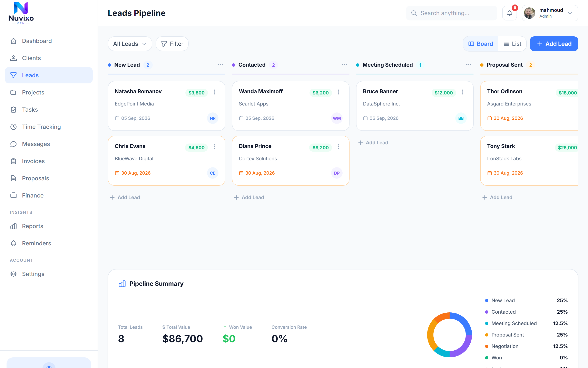This screenshot has width=588, height=368.
Task: Add a lead under Proposal Sent column
Action: (497, 197)
